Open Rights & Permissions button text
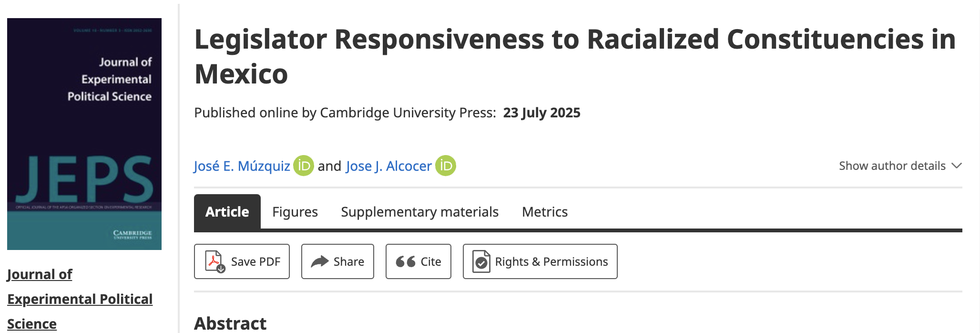The image size is (980, 333). pos(551,261)
